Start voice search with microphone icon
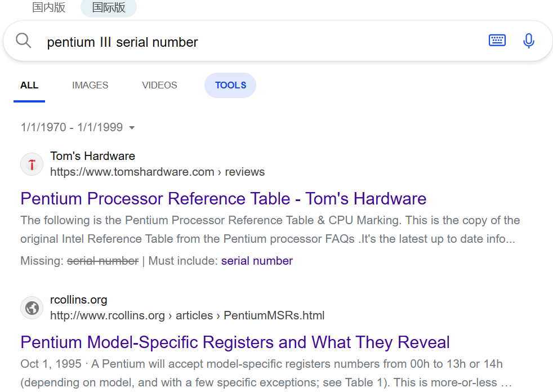This screenshot has height=392, width=553. [x=528, y=41]
